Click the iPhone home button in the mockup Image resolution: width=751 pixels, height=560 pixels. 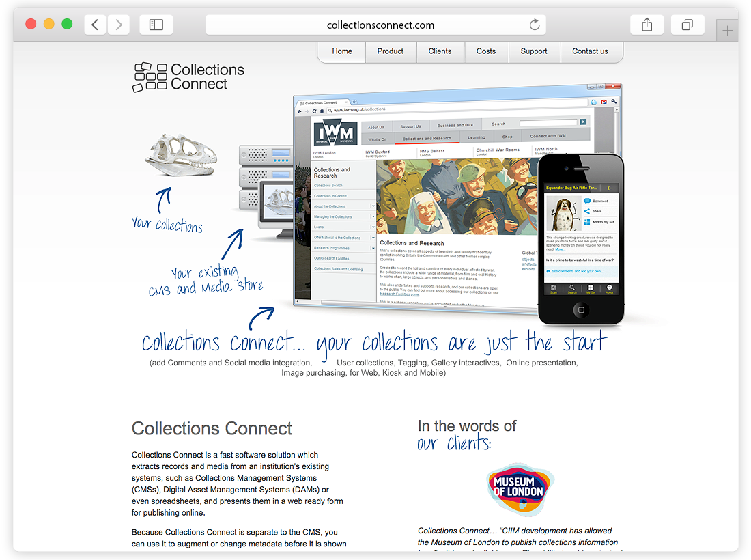(x=581, y=310)
